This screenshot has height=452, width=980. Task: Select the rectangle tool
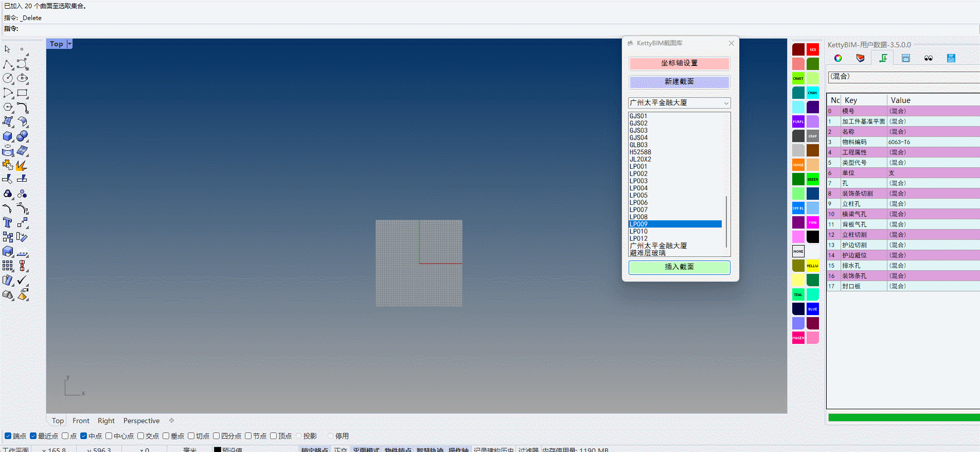[x=22, y=93]
